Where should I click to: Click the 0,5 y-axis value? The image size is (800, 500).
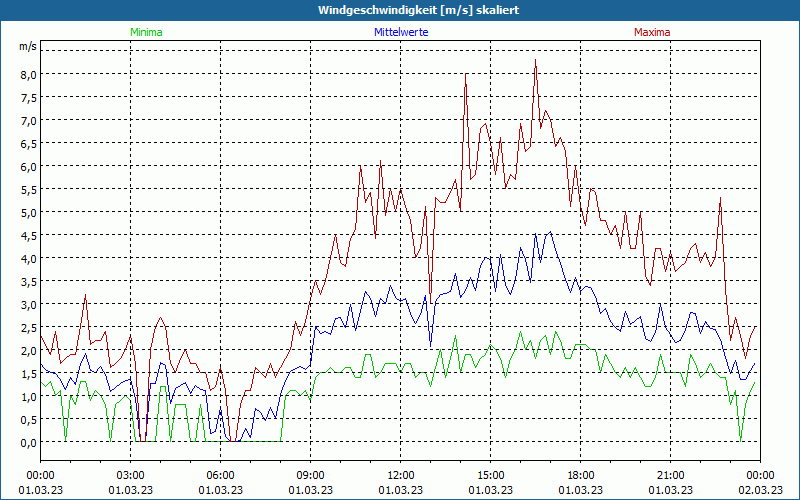[x=29, y=419]
